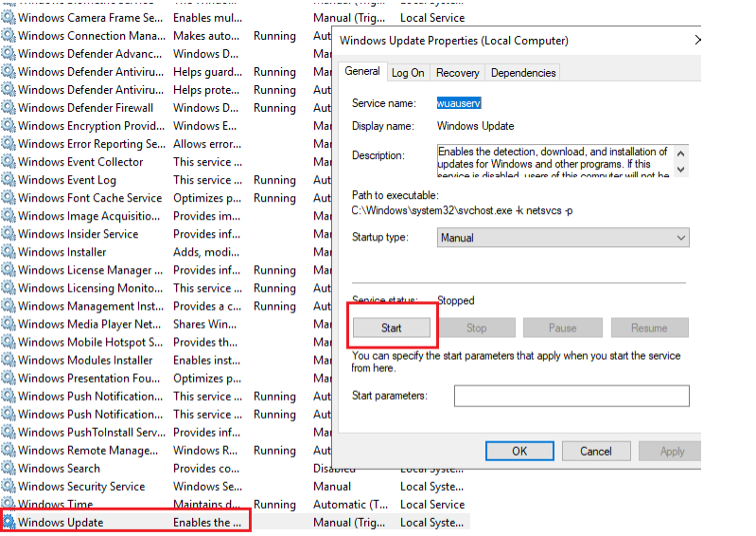This screenshot has height=536, width=756.
Task: Select the Windows Push Notification 'Auto' first row
Action: [x=167, y=396]
